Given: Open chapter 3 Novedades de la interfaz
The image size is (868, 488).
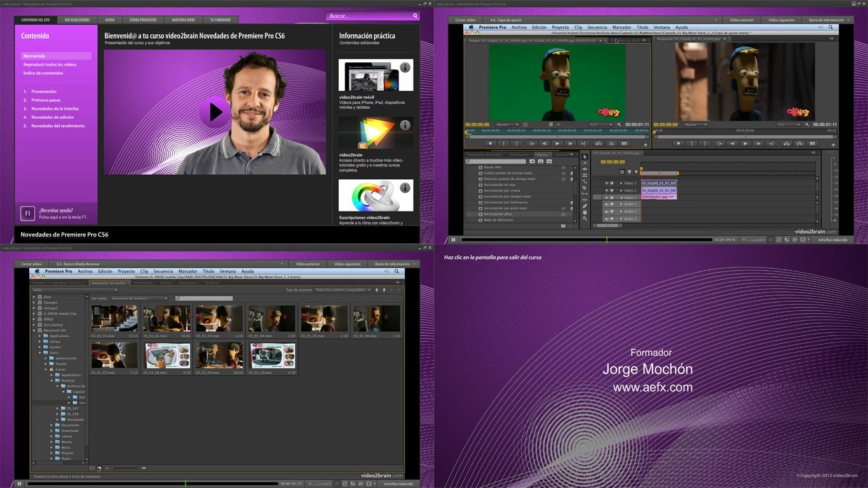Looking at the screenshot, I should (x=55, y=109).
